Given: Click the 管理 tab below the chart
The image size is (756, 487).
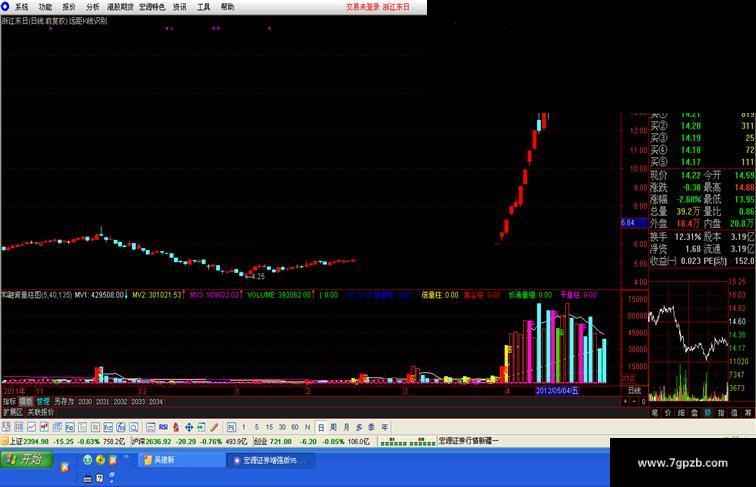Looking at the screenshot, I should click(43, 401).
